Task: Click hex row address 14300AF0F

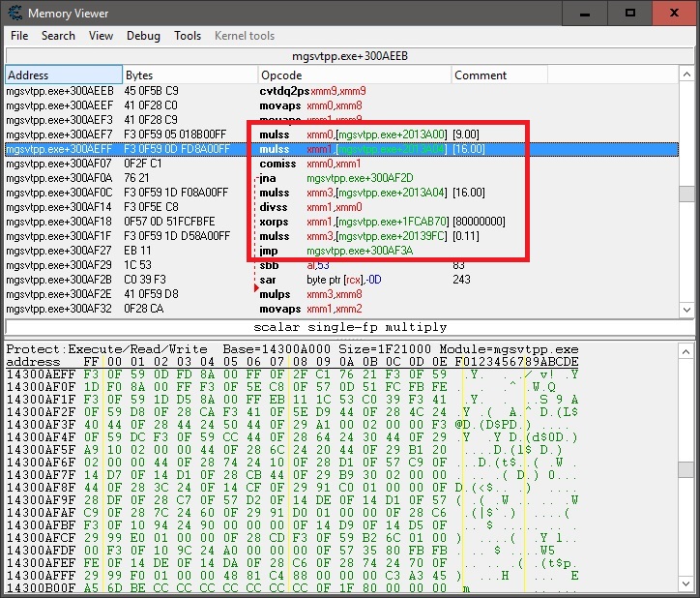Action: (x=41, y=387)
